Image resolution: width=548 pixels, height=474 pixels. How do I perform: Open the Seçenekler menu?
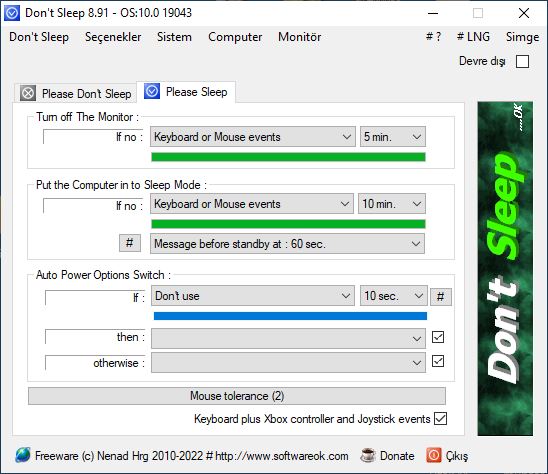[113, 37]
